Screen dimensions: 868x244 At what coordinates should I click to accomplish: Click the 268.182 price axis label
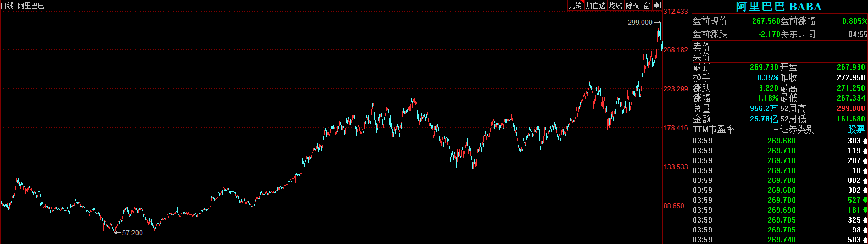point(676,50)
